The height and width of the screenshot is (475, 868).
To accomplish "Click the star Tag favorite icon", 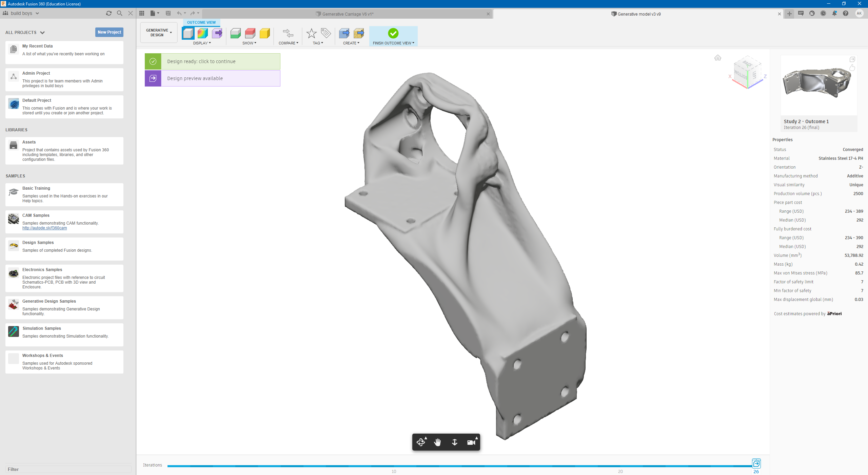I will (x=311, y=33).
